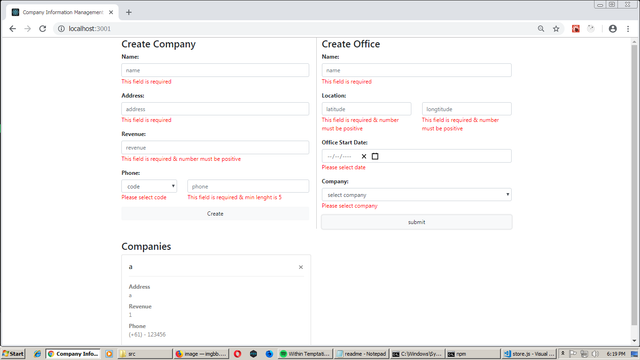Close the Company Information Management tab
This screenshot has width=640, height=360.
[x=111, y=12]
